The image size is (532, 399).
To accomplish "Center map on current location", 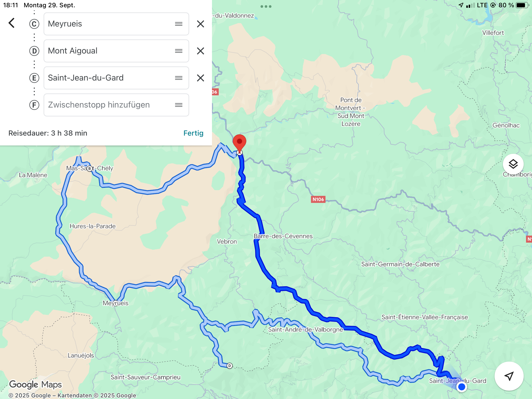I will [x=509, y=376].
